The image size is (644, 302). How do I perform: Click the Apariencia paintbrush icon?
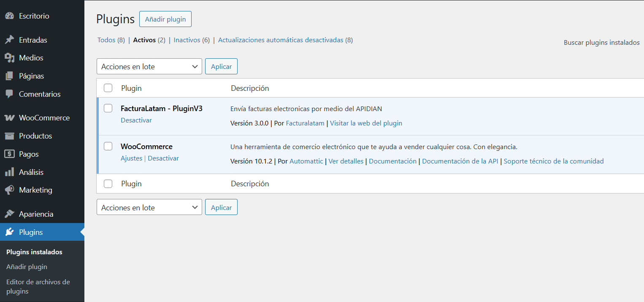click(x=9, y=214)
